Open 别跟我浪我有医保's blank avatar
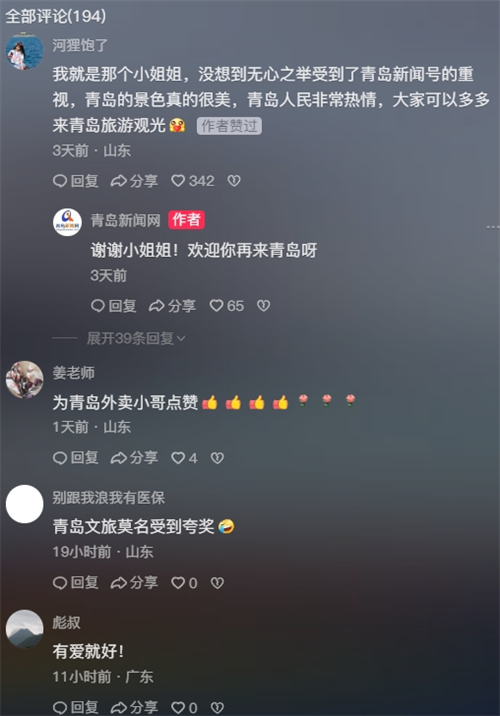The width and height of the screenshot is (500, 716). [x=25, y=504]
